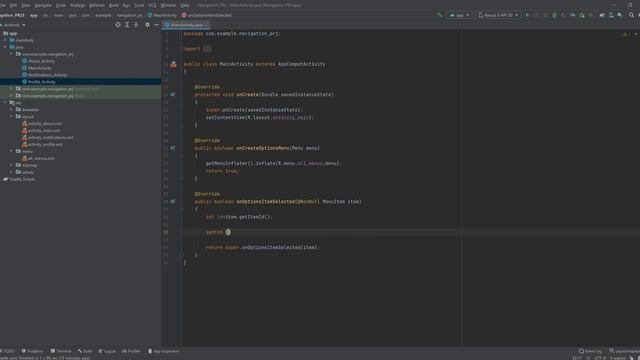Expand the manifests folder

click(5, 40)
